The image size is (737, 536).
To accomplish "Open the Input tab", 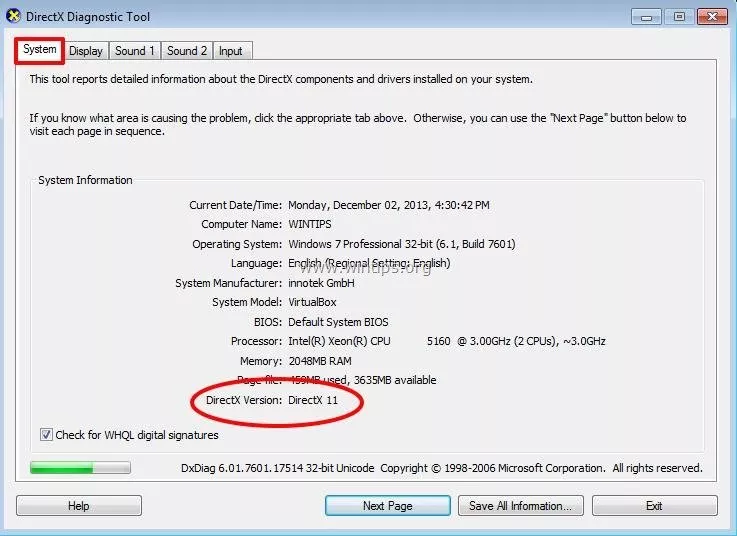I will coord(231,51).
